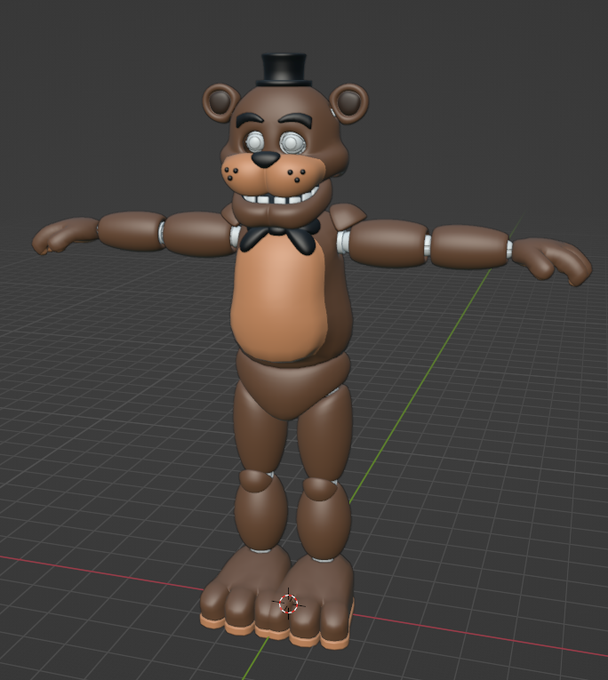Click the 3D cursor at the feet
The height and width of the screenshot is (680, 608).
[288, 603]
